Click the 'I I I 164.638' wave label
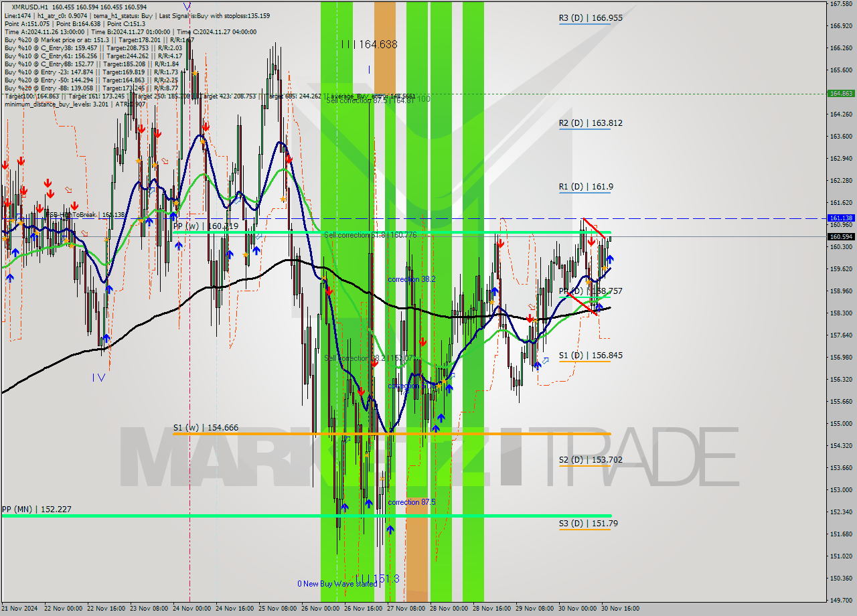The image size is (857, 616). [x=369, y=44]
